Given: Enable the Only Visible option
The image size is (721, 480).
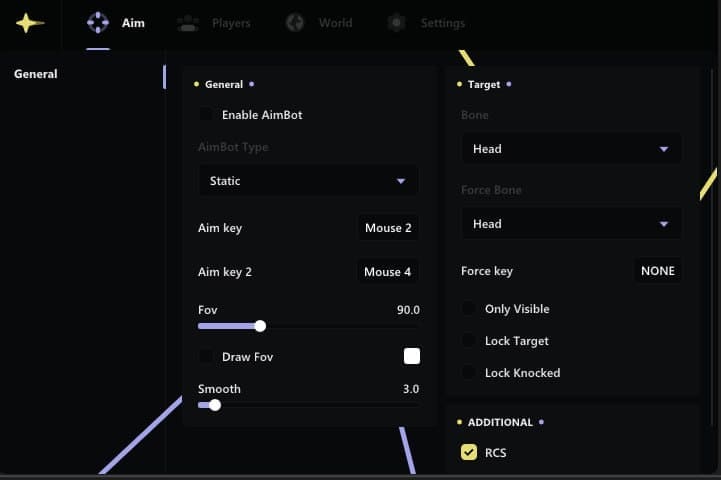Looking at the screenshot, I should (469, 309).
